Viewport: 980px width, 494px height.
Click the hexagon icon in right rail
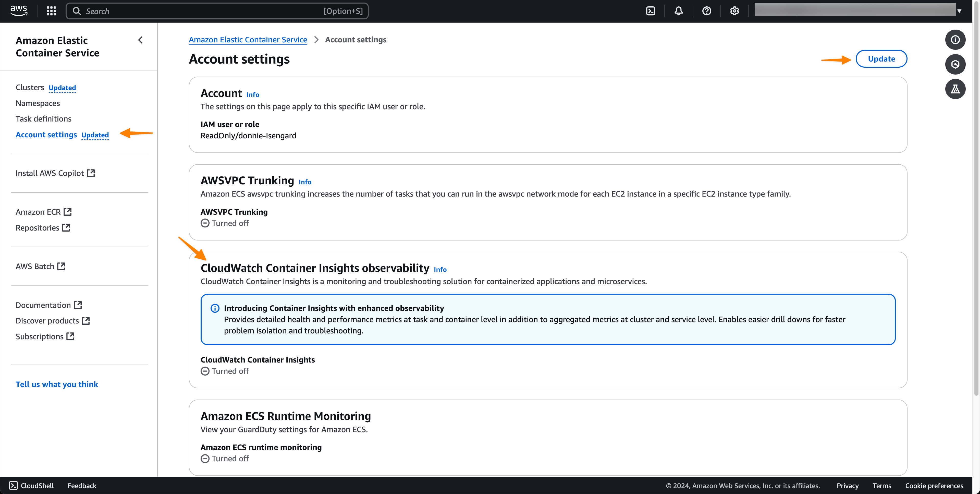tap(955, 64)
